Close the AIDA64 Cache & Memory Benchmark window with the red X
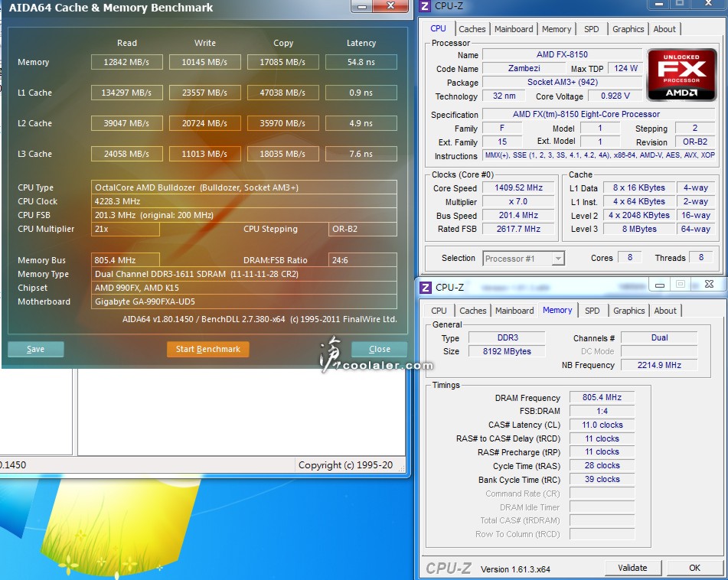728x580 pixels. click(x=391, y=6)
